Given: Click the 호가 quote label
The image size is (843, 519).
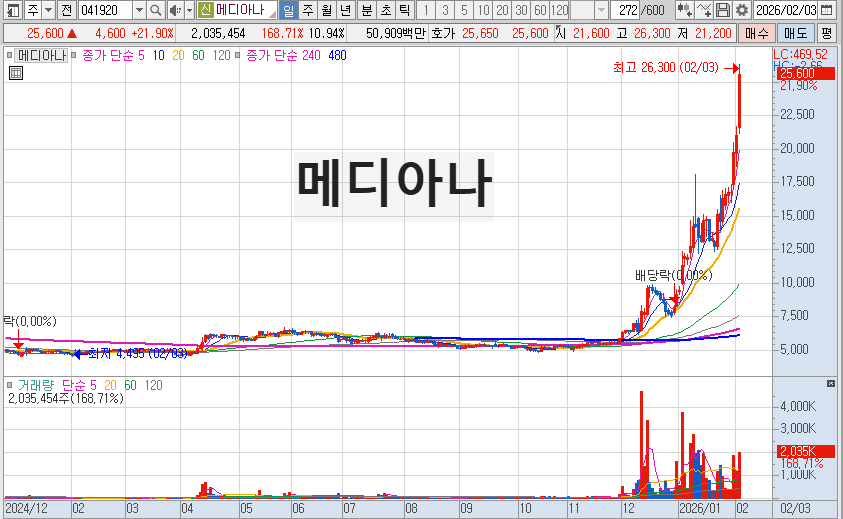Looking at the screenshot, I should point(444,33).
